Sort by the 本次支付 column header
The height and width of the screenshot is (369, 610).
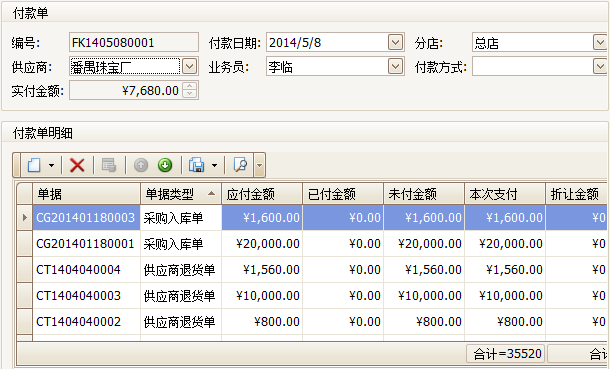coord(505,194)
